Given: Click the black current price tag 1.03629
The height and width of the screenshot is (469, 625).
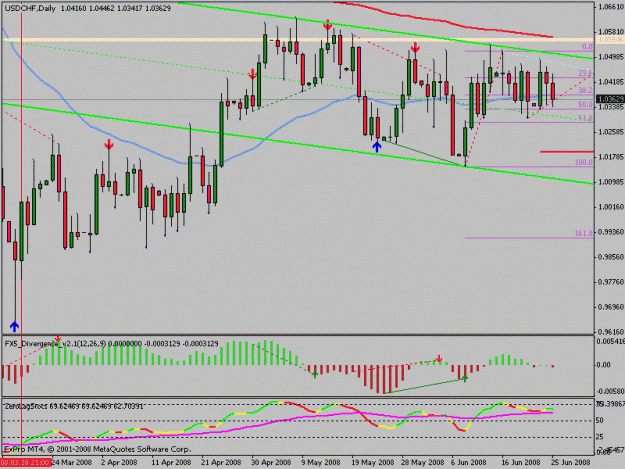Looking at the screenshot, I should (x=610, y=99).
